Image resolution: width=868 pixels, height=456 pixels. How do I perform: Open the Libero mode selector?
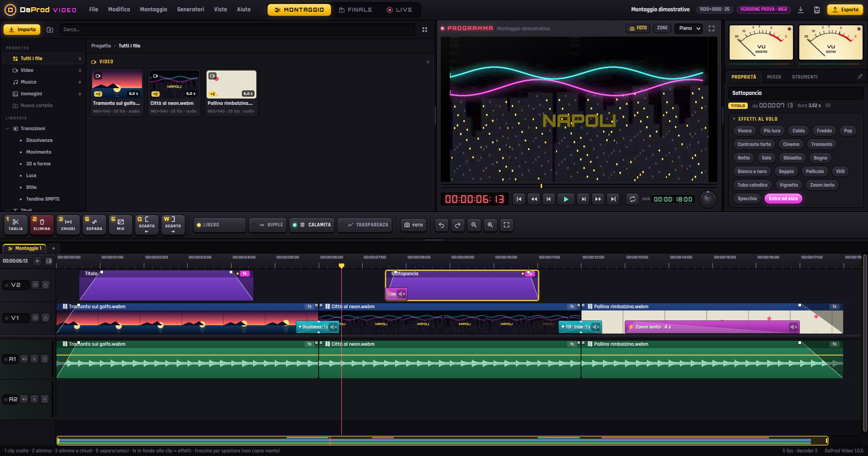220,225
